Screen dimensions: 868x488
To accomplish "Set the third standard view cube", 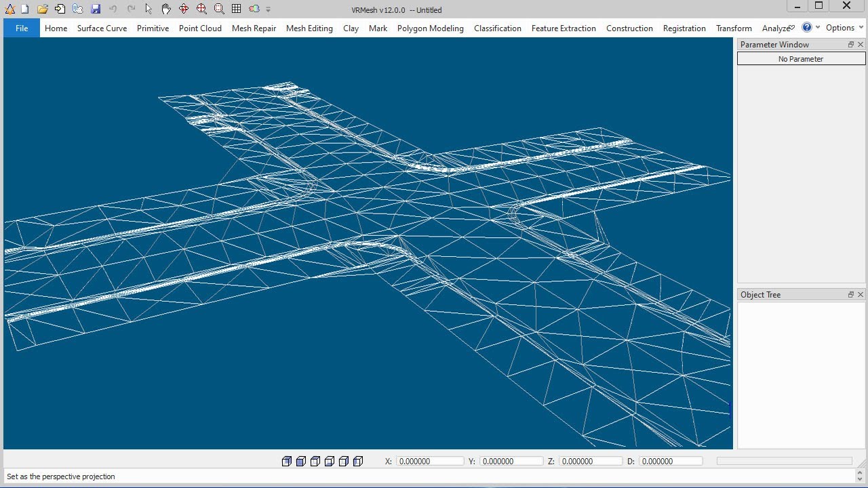I will [315, 462].
